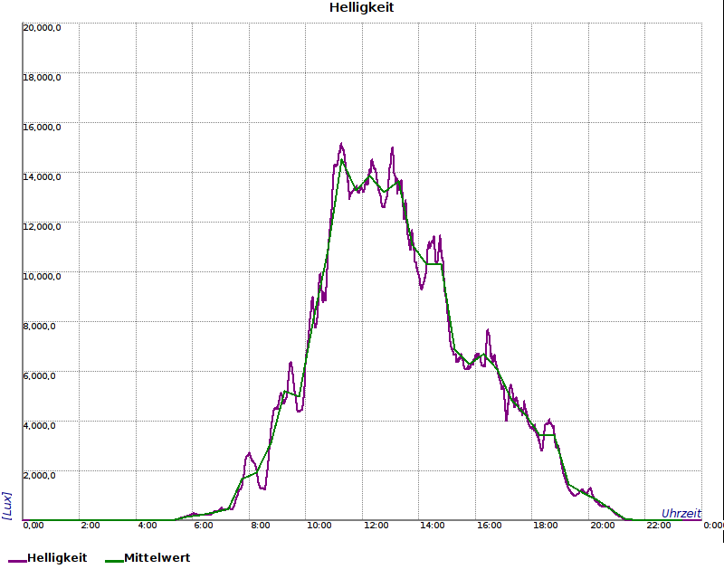The height and width of the screenshot is (588, 724).
Task: Click the 14:00 time axis label
Action: click(433, 526)
